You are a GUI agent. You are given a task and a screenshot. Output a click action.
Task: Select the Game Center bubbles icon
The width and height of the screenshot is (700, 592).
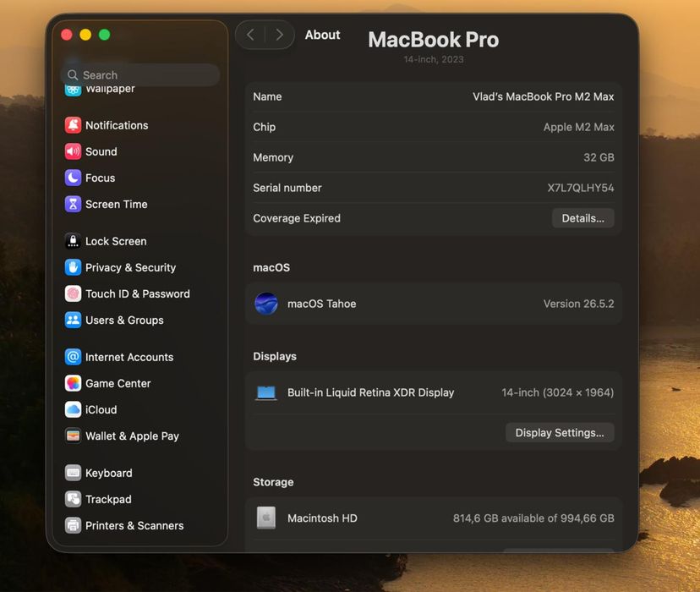pyautogui.click(x=73, y=383)
